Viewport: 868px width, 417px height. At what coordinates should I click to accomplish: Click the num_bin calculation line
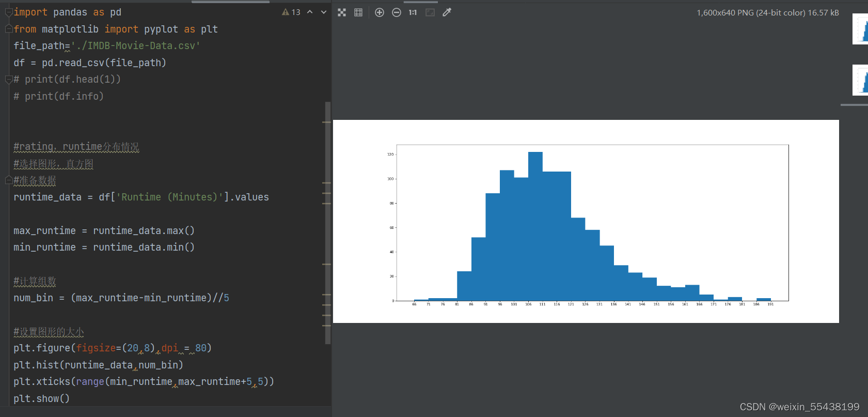pyautogui.click(x=121, y=298)
